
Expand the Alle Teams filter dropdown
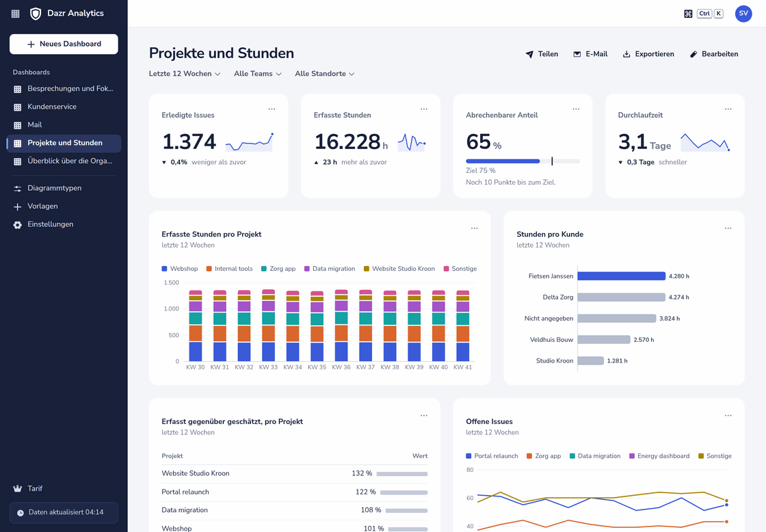tap(257, 74)
